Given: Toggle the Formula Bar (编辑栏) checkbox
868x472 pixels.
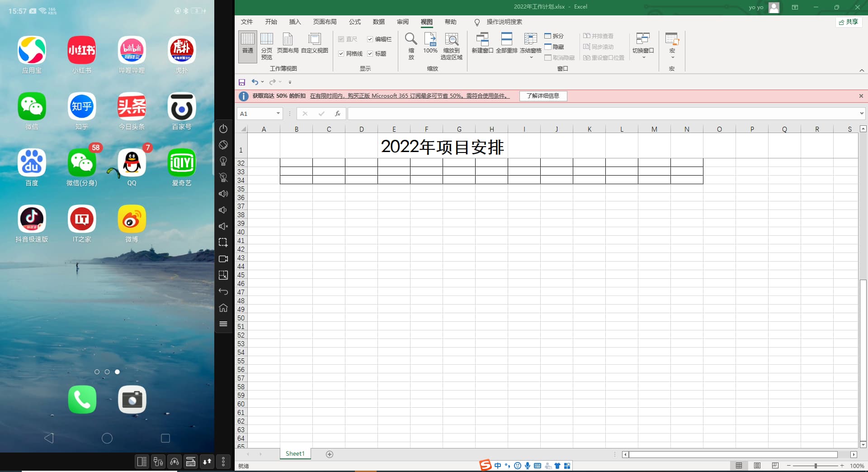Looking at the screenshot, I should coord(370,39).
